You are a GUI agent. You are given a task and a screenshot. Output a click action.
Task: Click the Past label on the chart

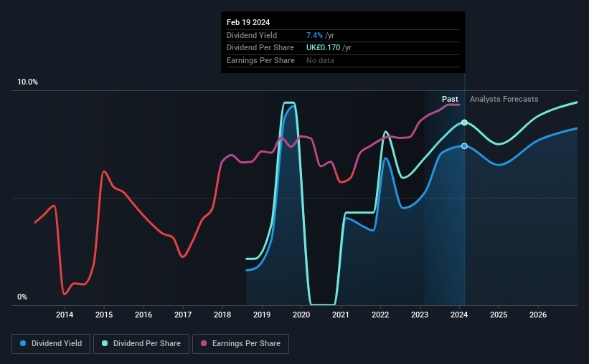click(450, 99)
